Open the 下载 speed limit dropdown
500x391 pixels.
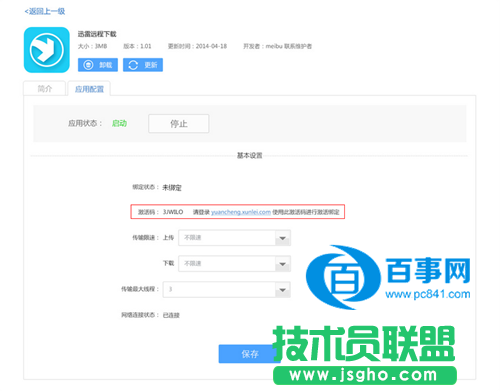click(234, 263)
